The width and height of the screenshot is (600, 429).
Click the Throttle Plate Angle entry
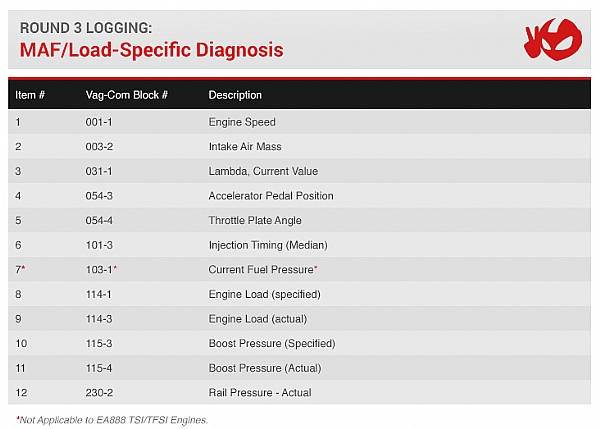[x=255, y=220]
